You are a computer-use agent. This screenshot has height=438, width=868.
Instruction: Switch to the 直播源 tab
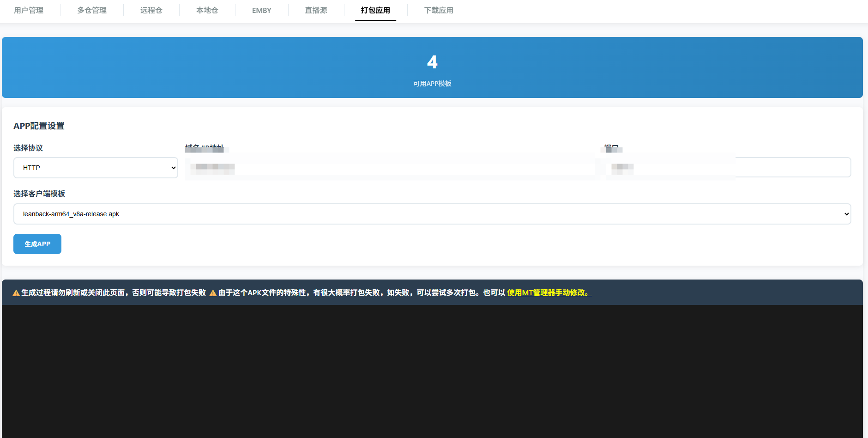(316, 10)
